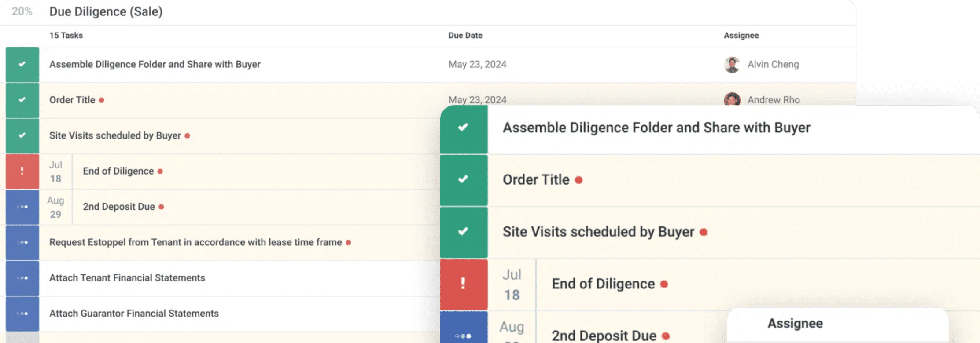Image resolution: width=980 pixels, height=343 pixels.
Task: Select assignee name Alvin Cheng
Action: click(x=773, y=65)
